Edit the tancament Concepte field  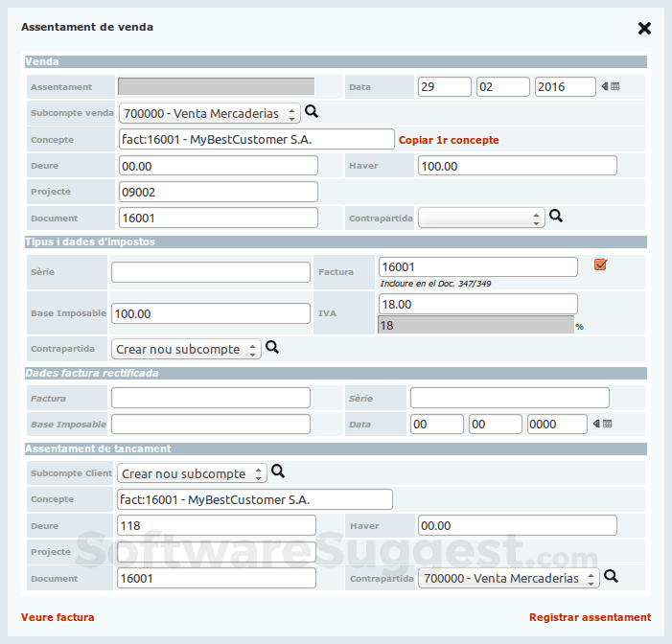[x=255, y=499]
